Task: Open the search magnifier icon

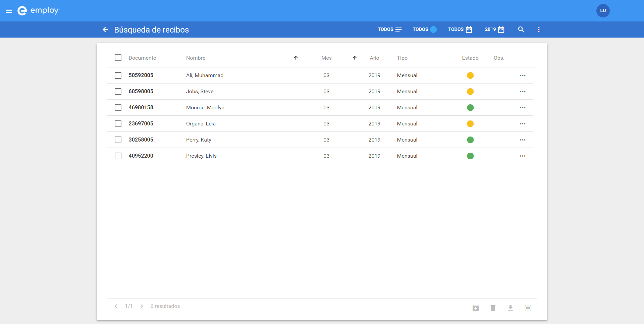Action: pos(521,30)
